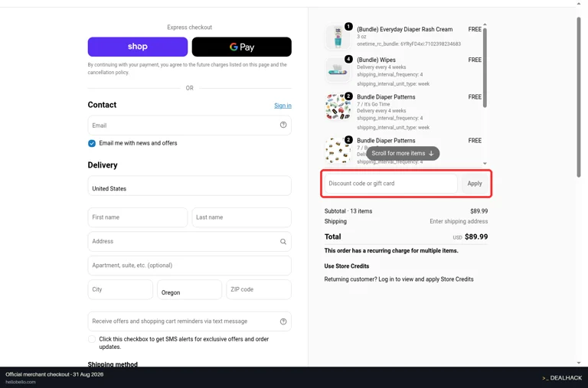Click the order list scroll-up arrow

485,24
